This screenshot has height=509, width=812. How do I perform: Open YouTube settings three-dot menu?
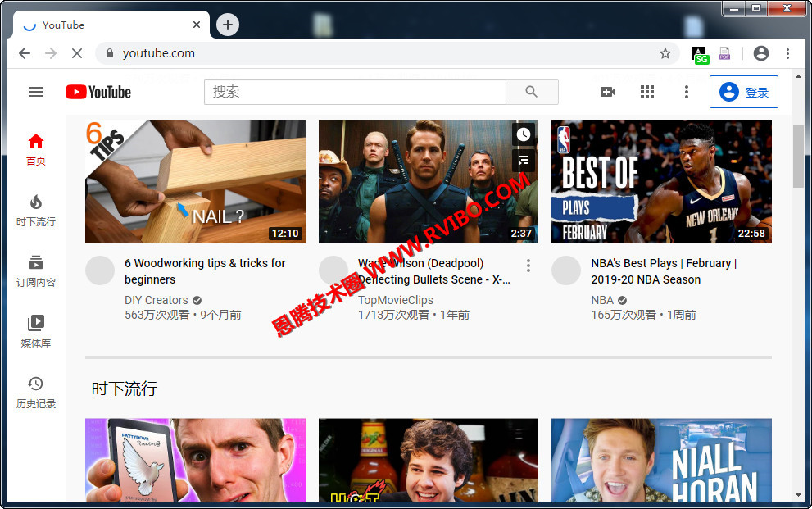[x=687, y=92]
